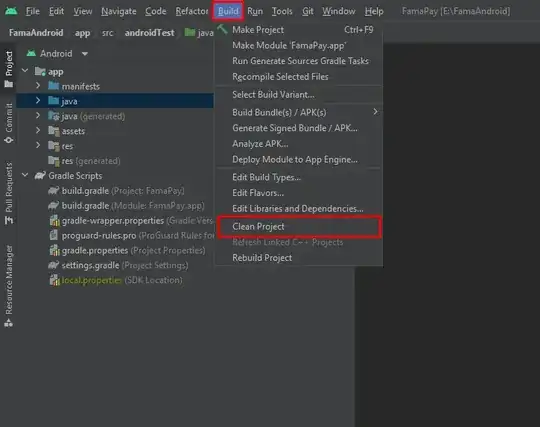The height and width of the screenshot is (427, 540).
Task: Collapse the app module node
Action: pyautogui.click(x=25, y=71)
